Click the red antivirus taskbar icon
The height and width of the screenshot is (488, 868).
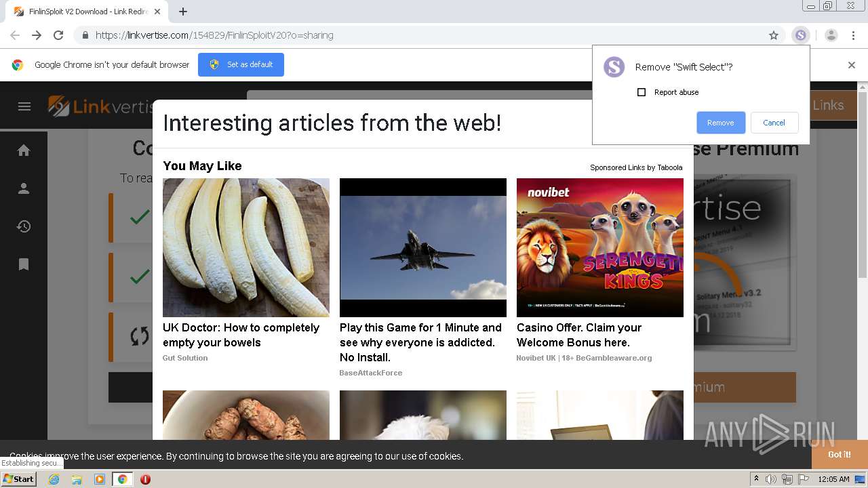coord(145,479)
